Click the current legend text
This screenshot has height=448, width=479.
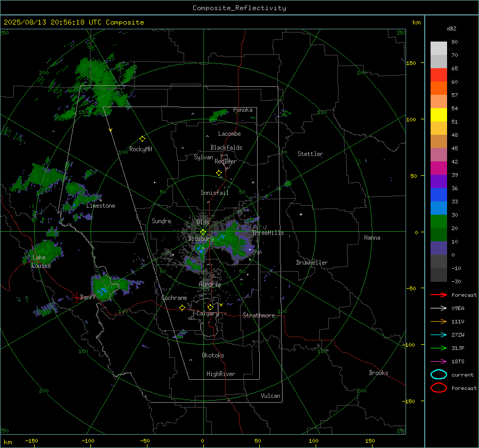click(463, 374)
